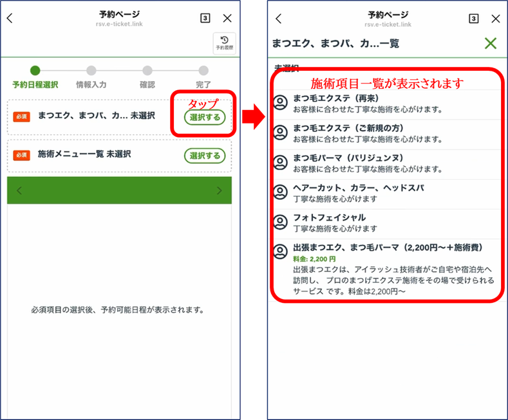Go to the 確認 step indicator
This screenshot has width=508, height=420.
click(x=147, y=71)
